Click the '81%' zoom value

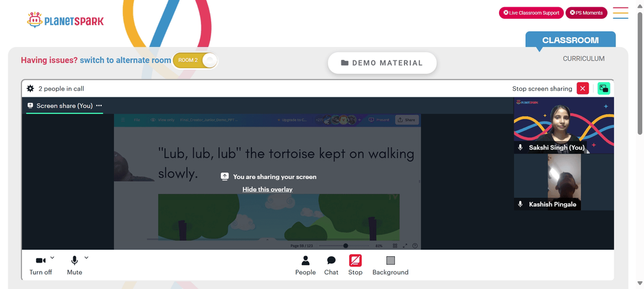pyautogui.click(x=379, y=245)
